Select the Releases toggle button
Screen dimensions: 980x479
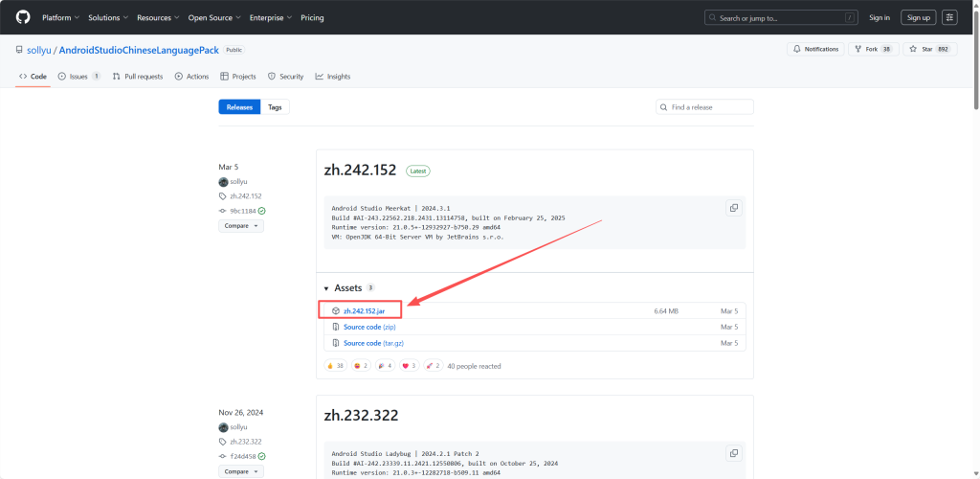click(239, 107)
